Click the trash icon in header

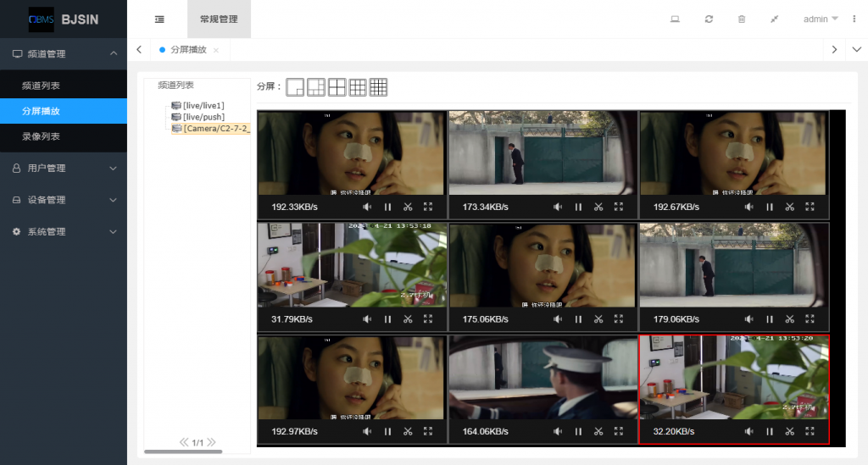pos(742,19)
